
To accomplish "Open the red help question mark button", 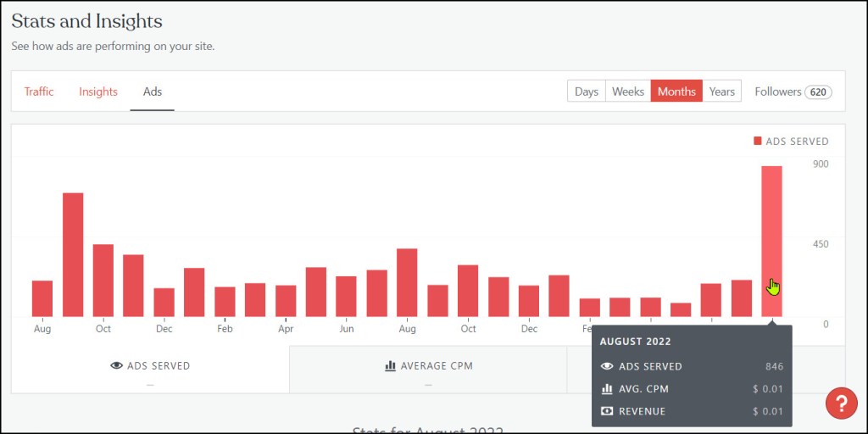I will 841,403.
